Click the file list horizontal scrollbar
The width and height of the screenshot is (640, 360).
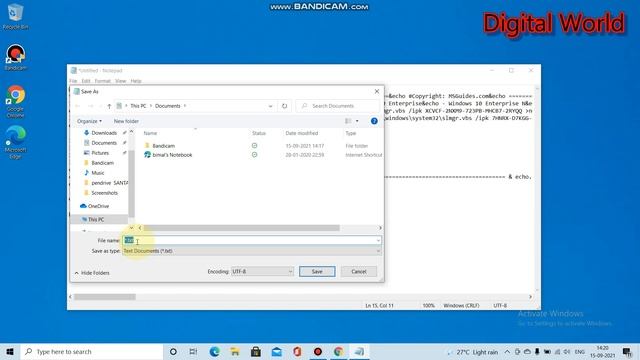(241, 228)
